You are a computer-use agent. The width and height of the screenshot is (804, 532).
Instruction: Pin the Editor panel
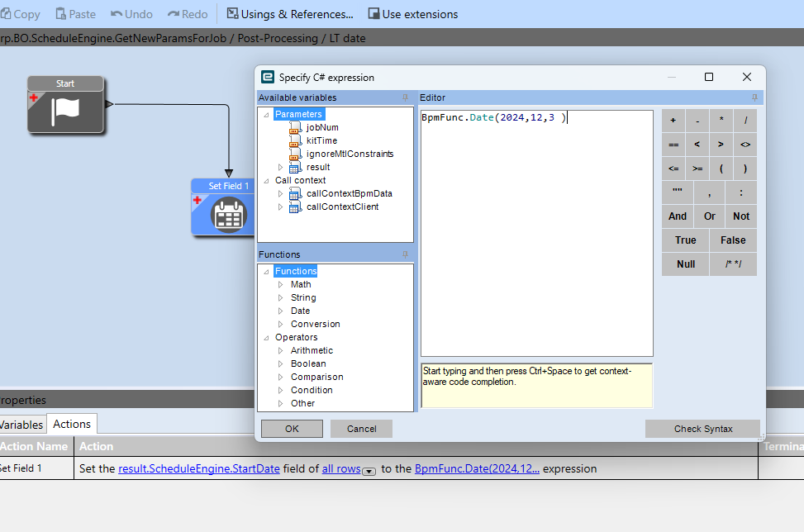754,97
